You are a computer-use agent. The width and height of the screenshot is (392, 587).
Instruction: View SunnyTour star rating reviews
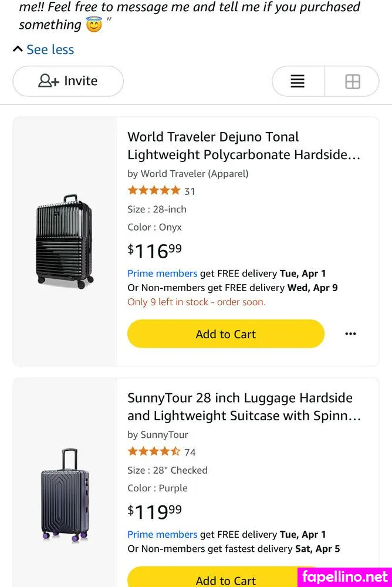coord(154,452)
